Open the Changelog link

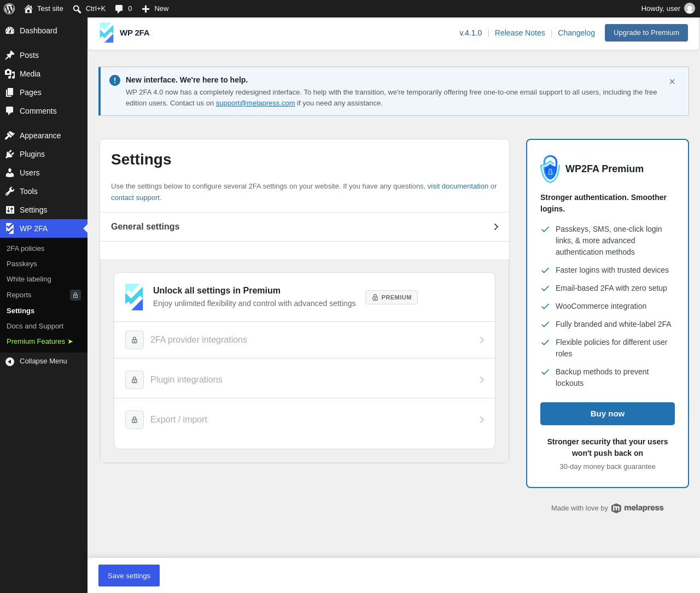tap(576, 33)
